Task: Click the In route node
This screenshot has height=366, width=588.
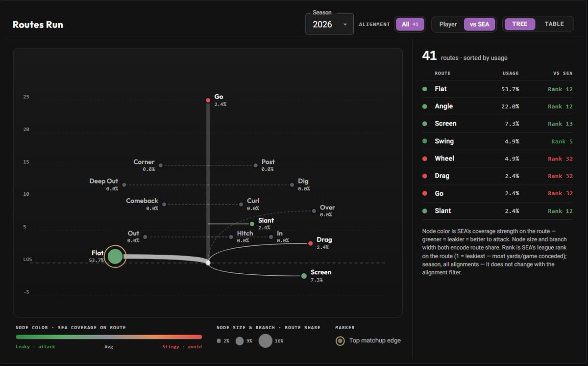Action: coord(271,237)
